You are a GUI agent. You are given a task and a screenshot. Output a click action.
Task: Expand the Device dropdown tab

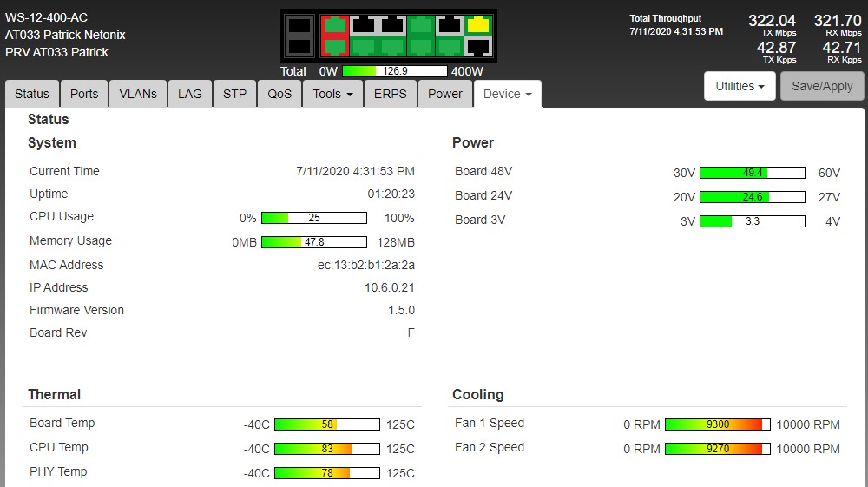point(507,94)
